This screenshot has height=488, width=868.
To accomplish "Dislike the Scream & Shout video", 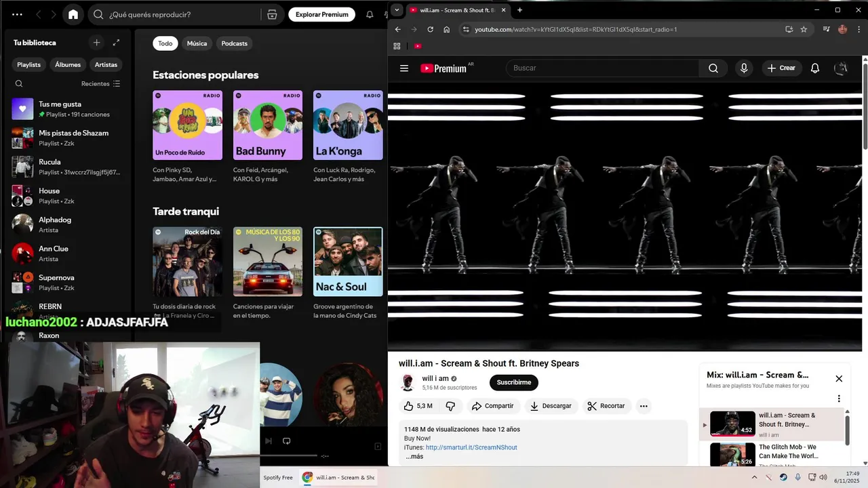I will click(x=450, y=406).
